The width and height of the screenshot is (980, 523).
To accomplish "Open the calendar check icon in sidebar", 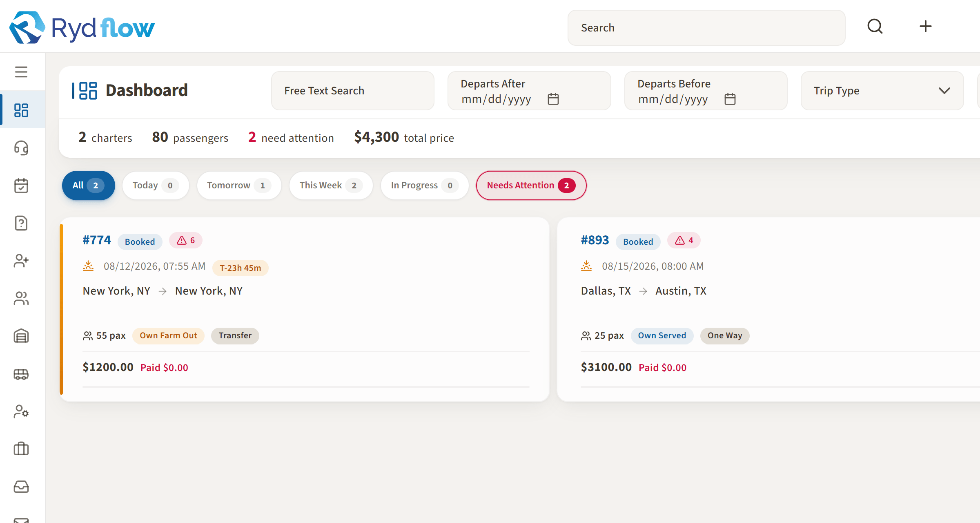I will tap(21, 186).
